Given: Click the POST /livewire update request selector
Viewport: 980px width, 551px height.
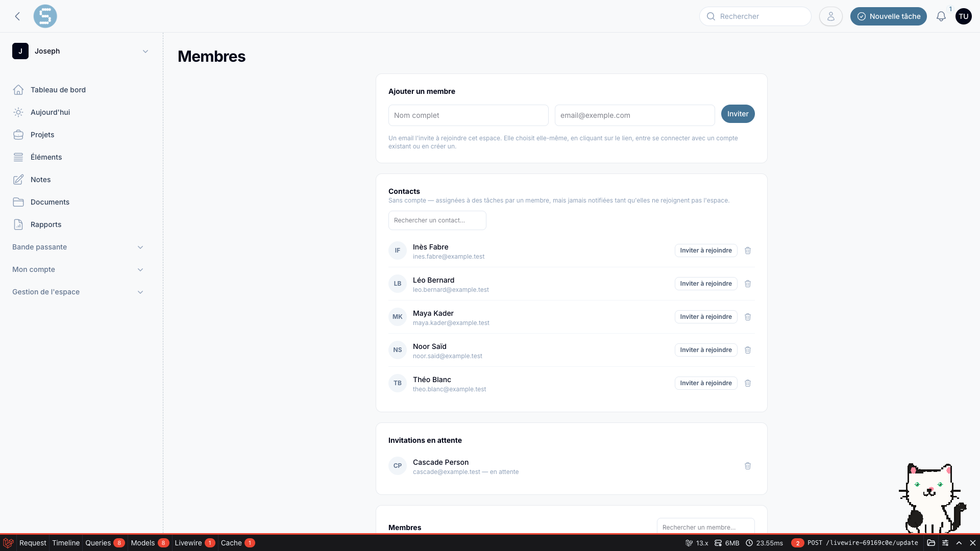Looking at the screenshot, I should [855, 543].
